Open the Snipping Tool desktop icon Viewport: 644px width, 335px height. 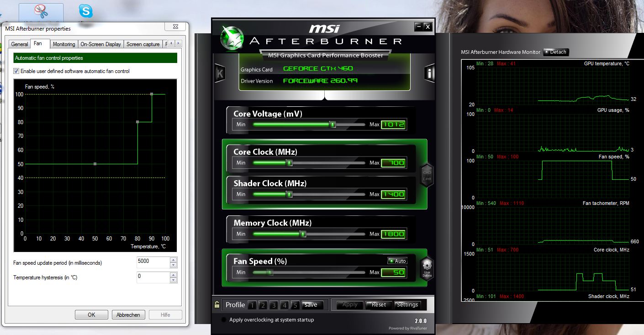tap(41, 11)
